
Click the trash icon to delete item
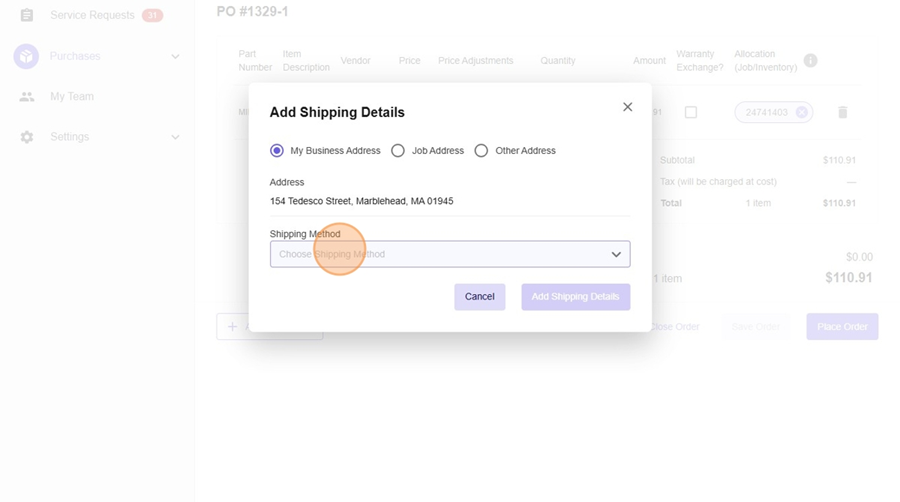pos(842,113)
